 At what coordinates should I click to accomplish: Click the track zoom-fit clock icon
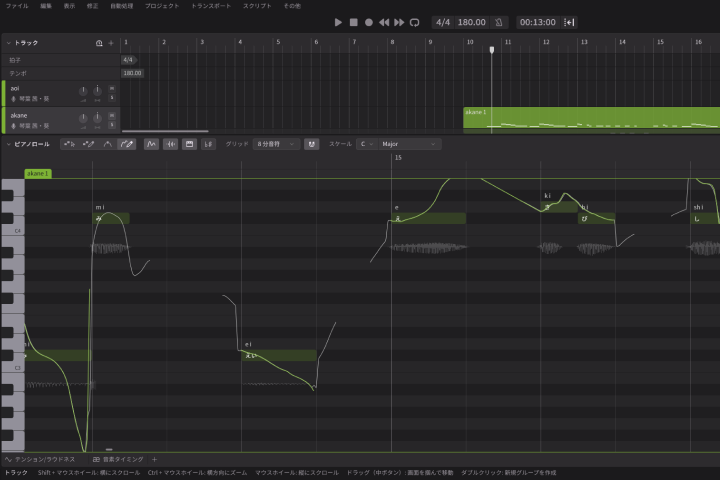(99, 43)
